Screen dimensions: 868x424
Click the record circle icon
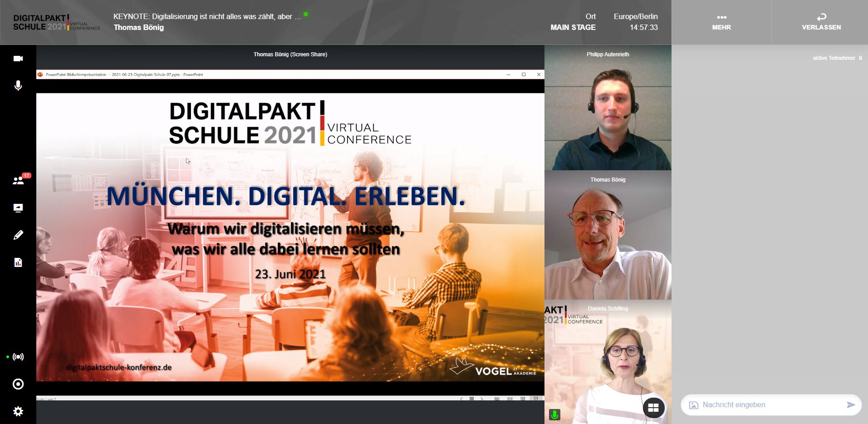click(18, 384)
